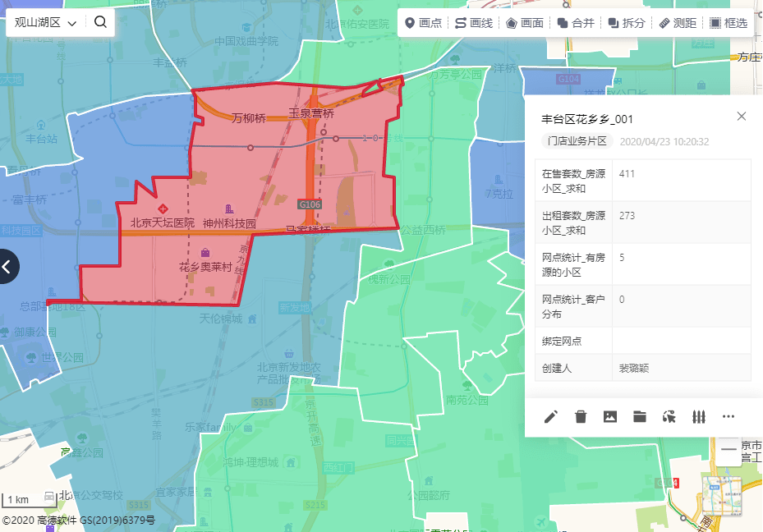Click the trash delete icon
Screen dimensions: 763x532
[x=581, y=417]
